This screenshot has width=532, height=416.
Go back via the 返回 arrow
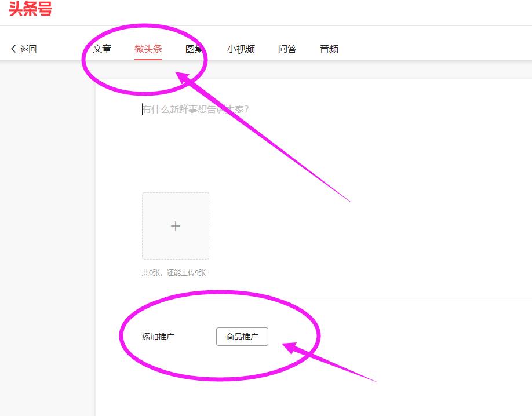tap(24, 49)
